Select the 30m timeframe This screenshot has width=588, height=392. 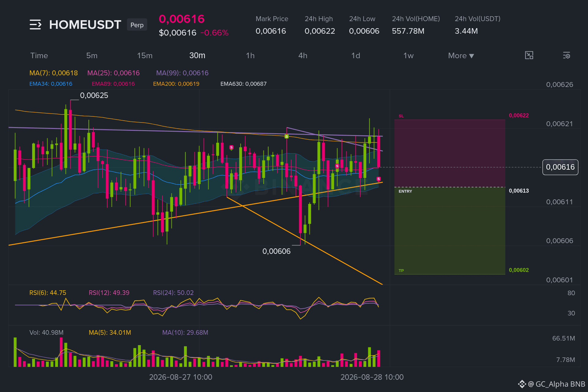click(197, 55)
